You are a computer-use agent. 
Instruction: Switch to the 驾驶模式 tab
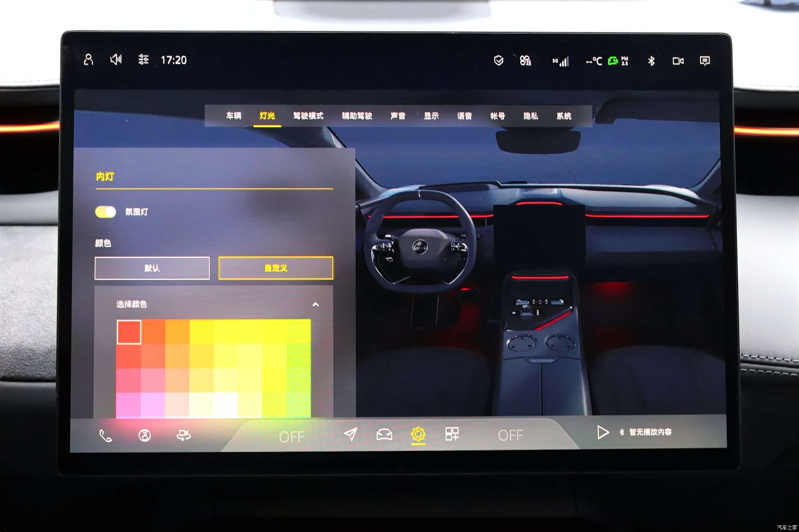tap(308, 116)
